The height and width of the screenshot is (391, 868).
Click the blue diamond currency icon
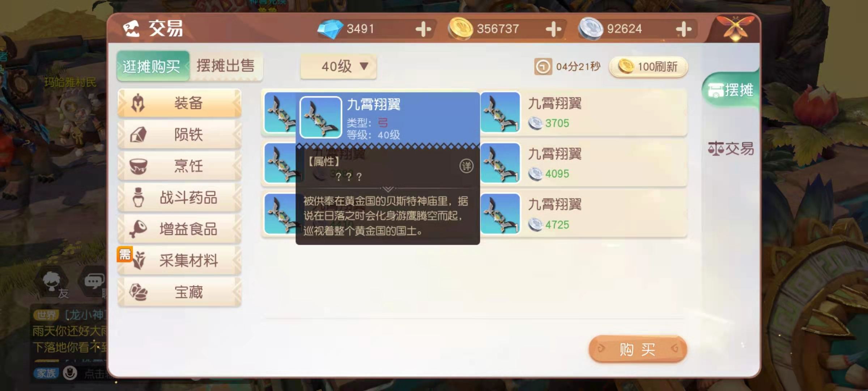(x=330, y=29)
